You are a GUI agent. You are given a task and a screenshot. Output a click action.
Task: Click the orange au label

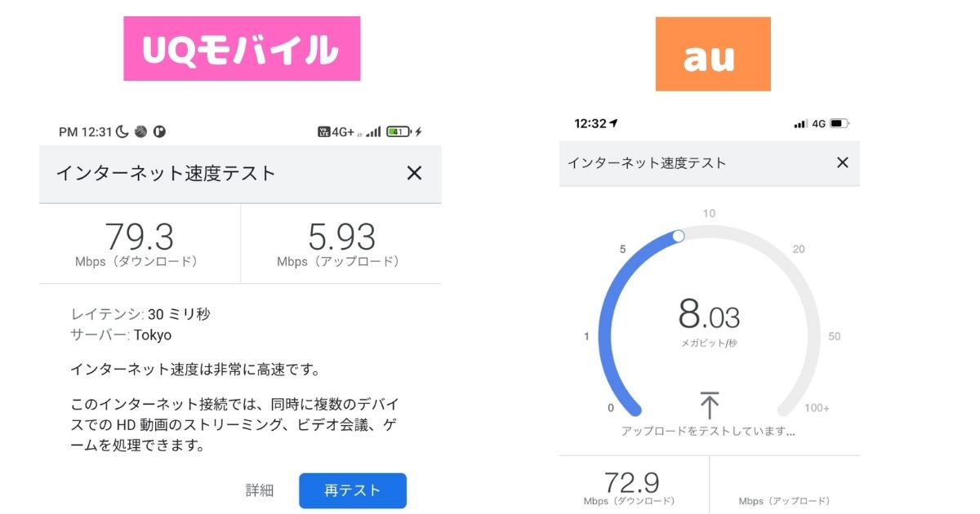point(712,54)
